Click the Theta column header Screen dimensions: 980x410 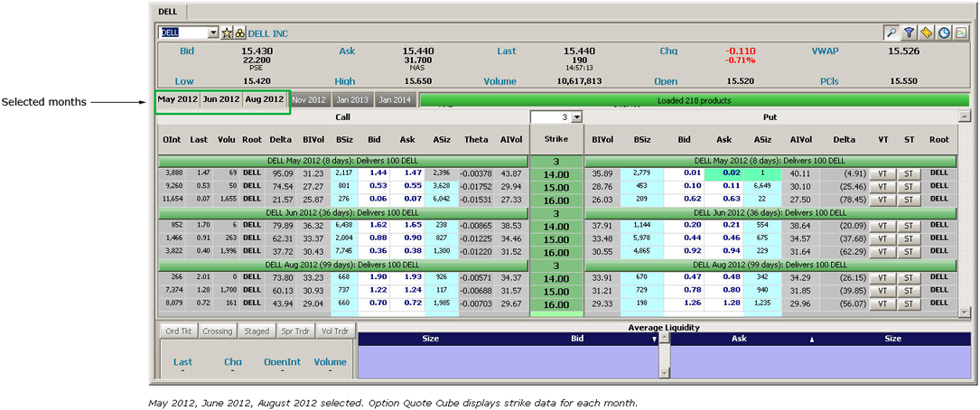(x=476, y=140)
